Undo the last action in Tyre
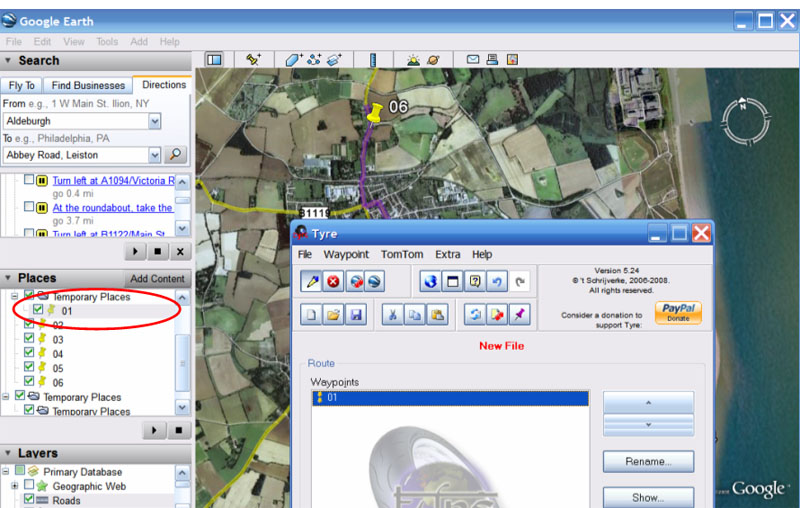 point(497,281)
